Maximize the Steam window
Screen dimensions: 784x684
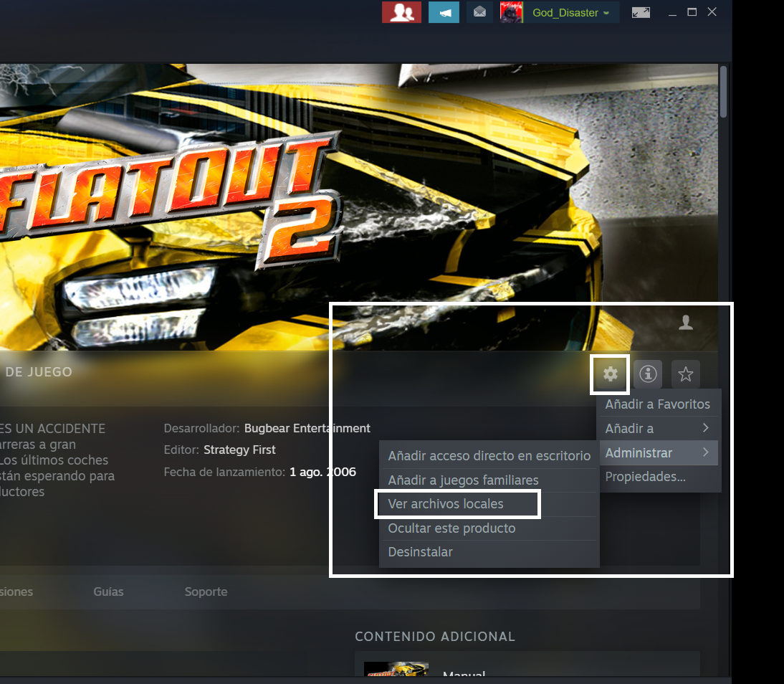pos(692,12)
